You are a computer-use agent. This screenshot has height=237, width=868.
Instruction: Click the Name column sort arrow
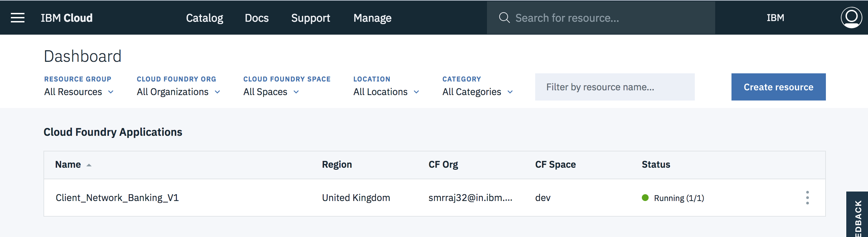tap(89, 165)
